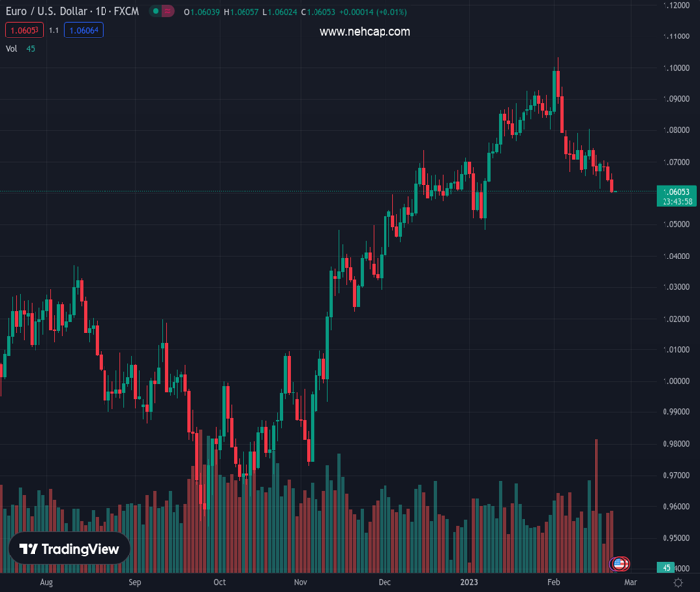Screen dimensions: 700x592
Task: Click the Nov label on the time axis
Action: pos(300,583)
